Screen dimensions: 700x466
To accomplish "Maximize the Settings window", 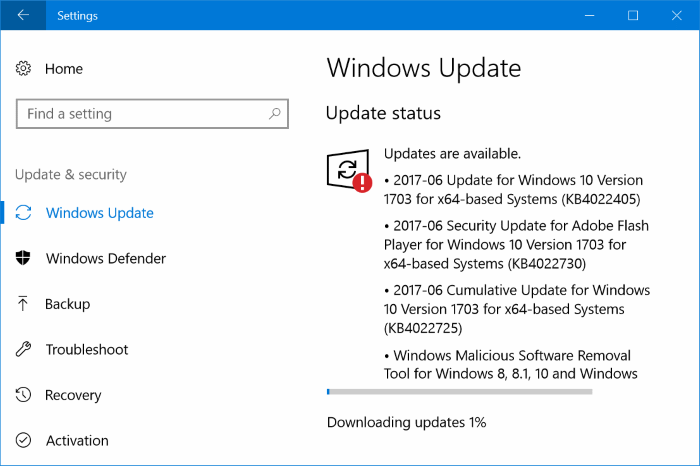I will (633, 15).
